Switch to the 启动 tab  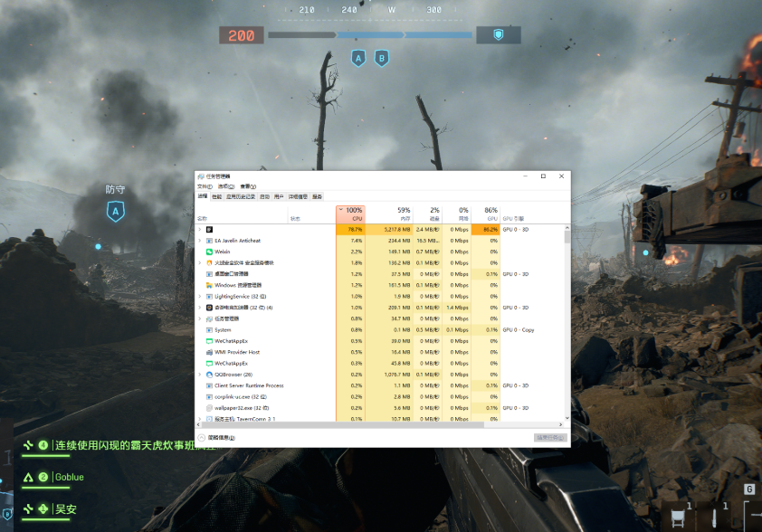click(264, 196)
